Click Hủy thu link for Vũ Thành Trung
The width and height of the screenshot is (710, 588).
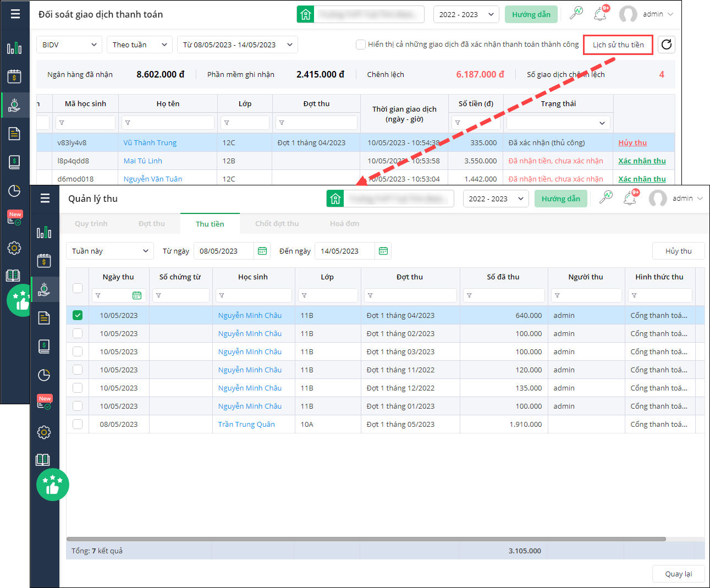pos(632,142)
